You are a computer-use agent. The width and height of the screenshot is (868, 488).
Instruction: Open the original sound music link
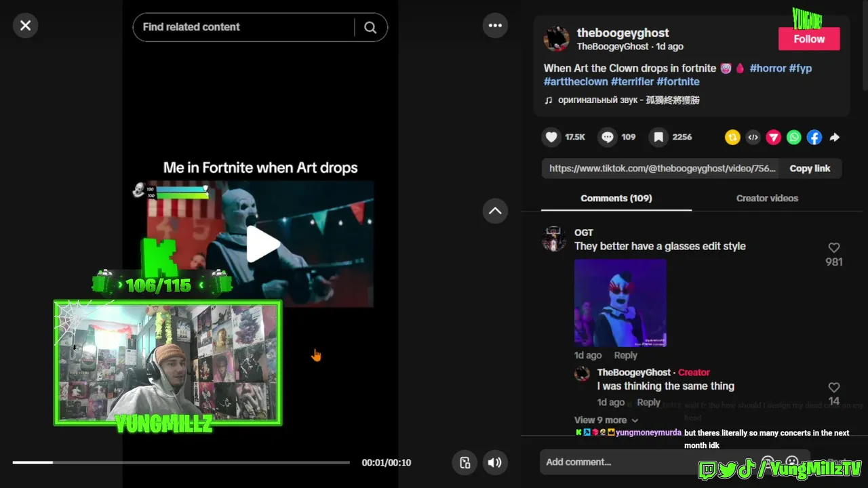pyautogui.click(x=622, y=100)
